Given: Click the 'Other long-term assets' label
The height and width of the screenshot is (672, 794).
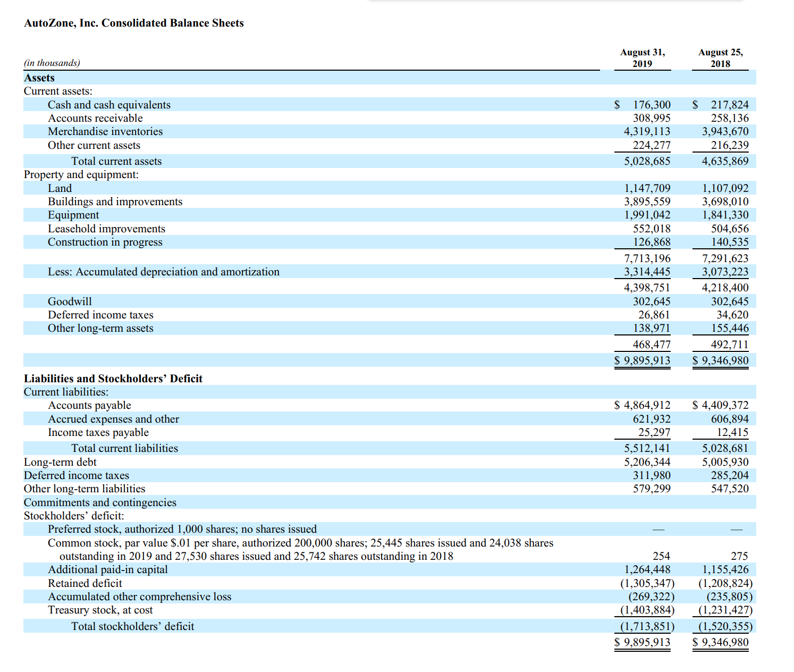Looking at the screenshot, I should click(x=100, y=328).
